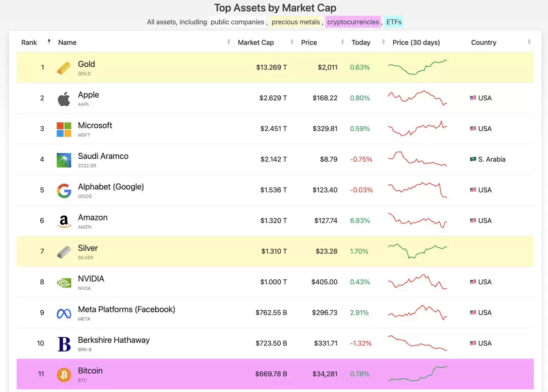This screenshot has height=392, width=548.
Task: Sort by Country column arrows
Action: tap(529, 42)
